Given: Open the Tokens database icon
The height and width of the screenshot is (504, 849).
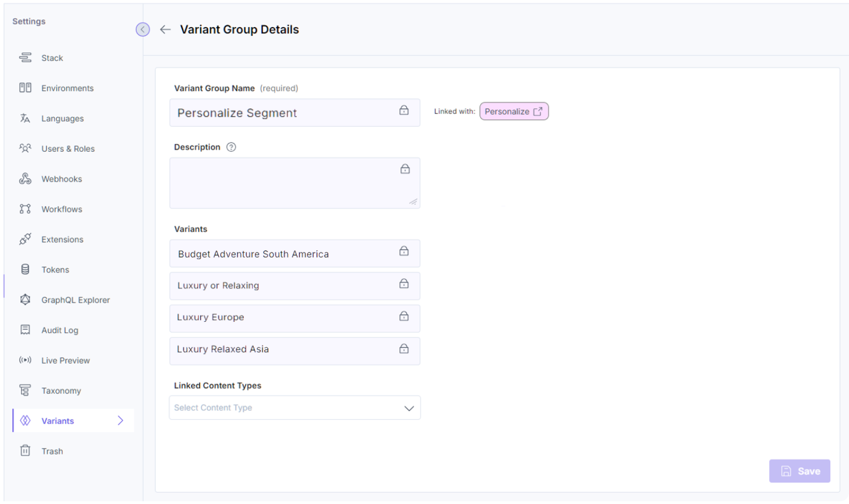Looking at the screenshot, I should (x=25, y=270).
